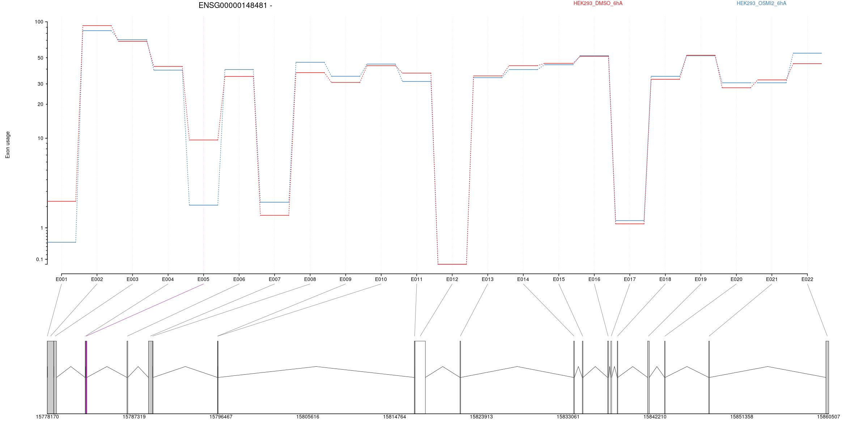
Task: Click the Exon usage axis label
Action: point(8,145)
